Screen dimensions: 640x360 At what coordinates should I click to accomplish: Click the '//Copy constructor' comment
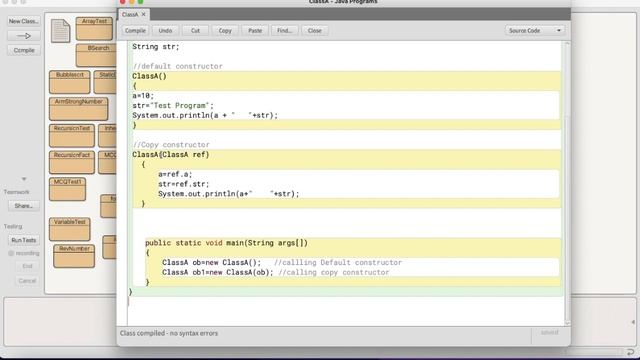(x=171, y=144)
